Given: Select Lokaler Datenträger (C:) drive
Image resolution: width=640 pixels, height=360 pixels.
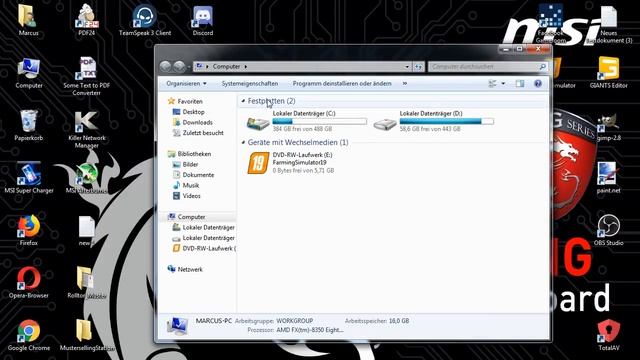Looking at the screenshot, I should click(307, 121).
